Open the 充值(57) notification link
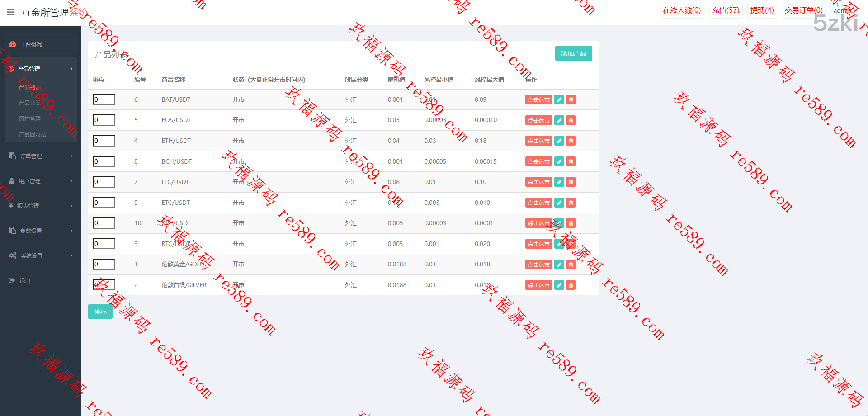Viewport: 868px width, 416px height. click(x=725, y=10)
